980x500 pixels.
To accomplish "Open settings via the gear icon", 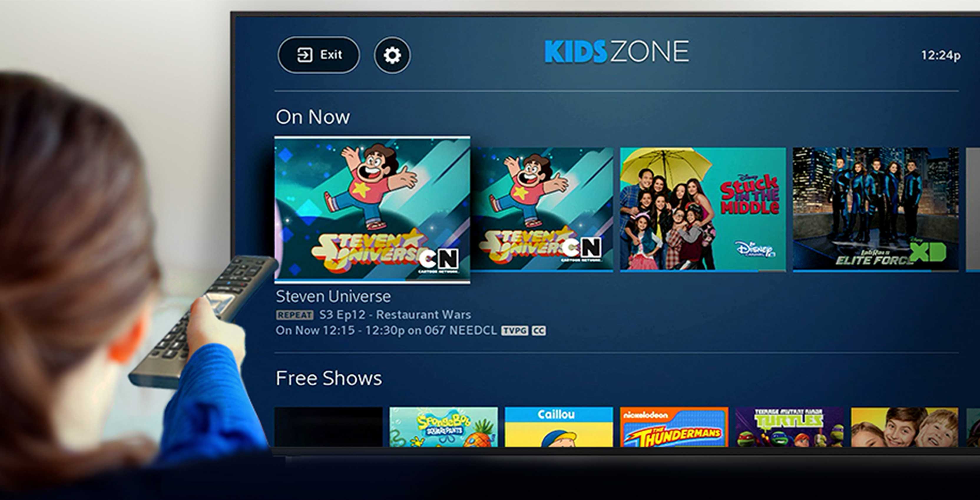I will [392, 55].
